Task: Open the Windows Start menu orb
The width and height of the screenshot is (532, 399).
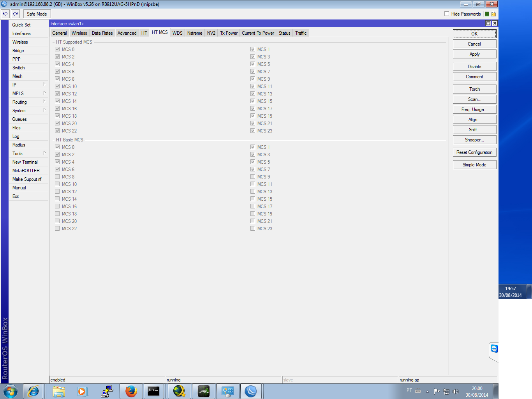Action: [x=11, y=391]
